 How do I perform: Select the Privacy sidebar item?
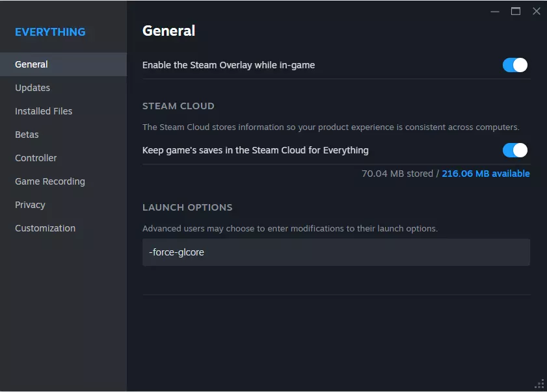pyautogui.click(x=30, y=205)
